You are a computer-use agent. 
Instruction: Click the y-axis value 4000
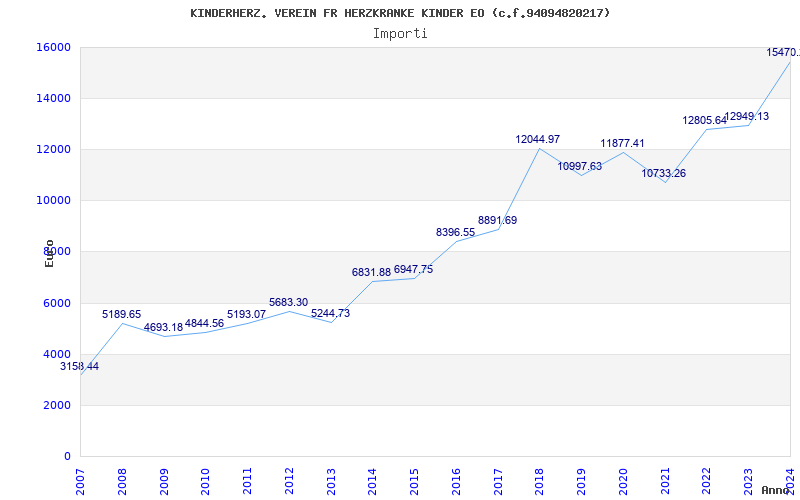click(x=57, y=354)
